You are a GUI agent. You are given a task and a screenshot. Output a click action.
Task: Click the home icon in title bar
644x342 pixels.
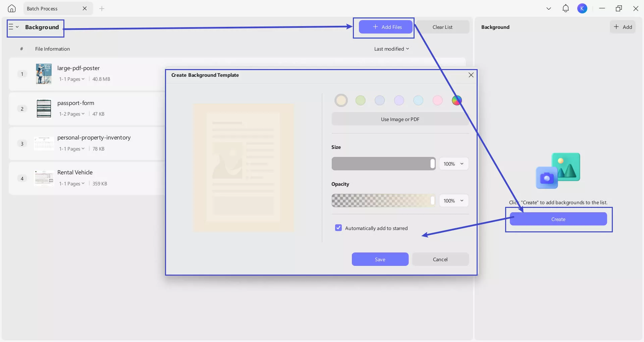[x=12, y=8]
